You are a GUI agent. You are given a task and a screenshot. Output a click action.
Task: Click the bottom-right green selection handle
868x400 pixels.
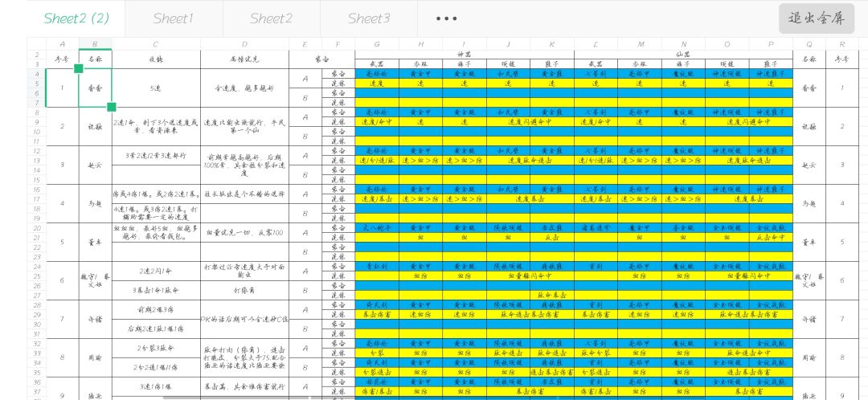tap(112, 107)
